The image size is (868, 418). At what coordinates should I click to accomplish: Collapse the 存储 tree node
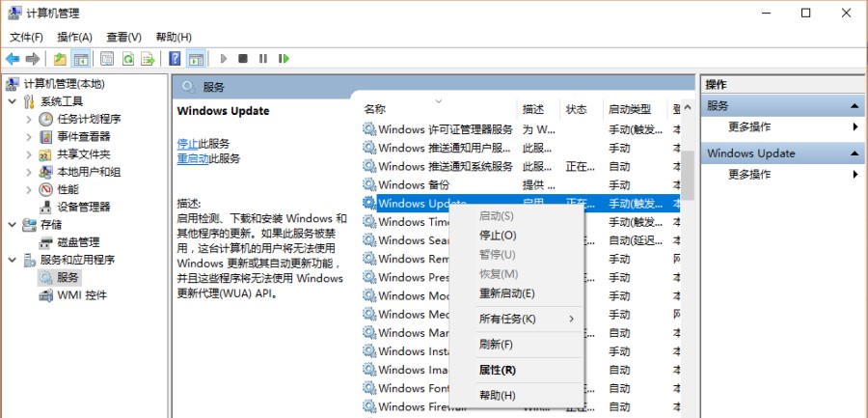click(13, 225)
